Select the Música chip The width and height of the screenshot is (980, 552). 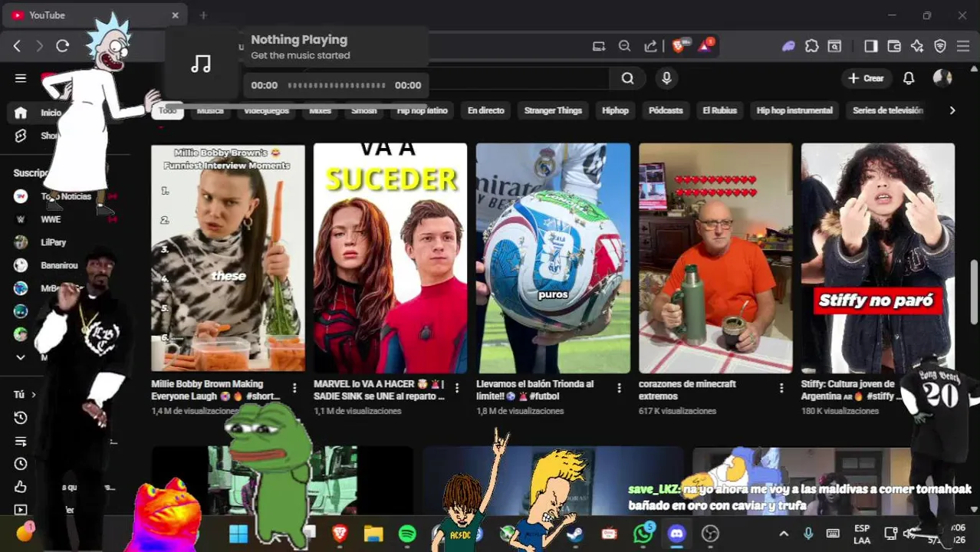click(209, 110)
